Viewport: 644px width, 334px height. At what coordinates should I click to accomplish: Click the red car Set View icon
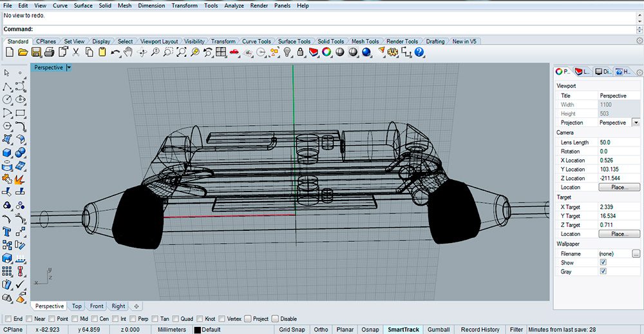pyautogui.click(x=234, y=52)
